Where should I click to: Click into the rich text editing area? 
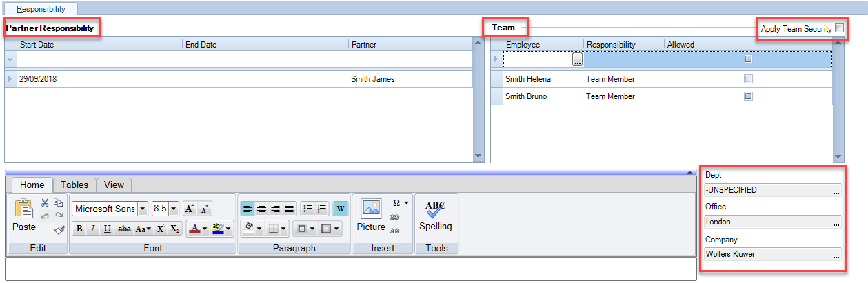(350, 269)
